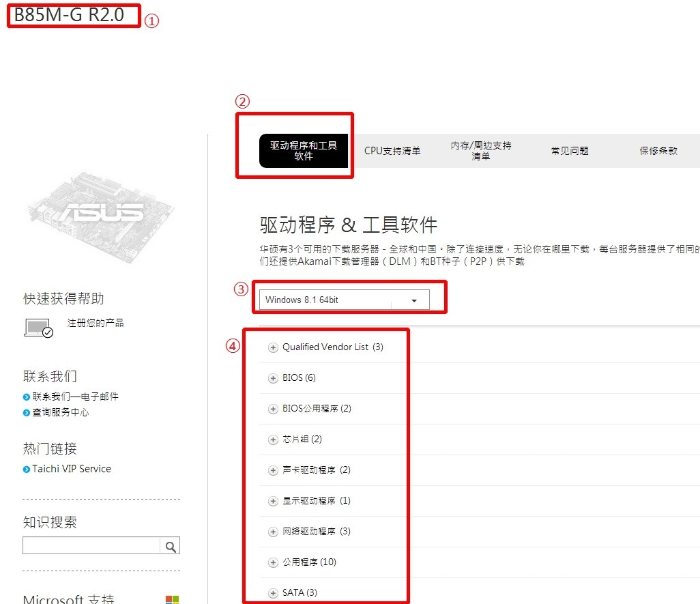The width and height of the screenshot is (700, 604).
Task: Click the 芯片组 (2) label
Action: (302, 440)
